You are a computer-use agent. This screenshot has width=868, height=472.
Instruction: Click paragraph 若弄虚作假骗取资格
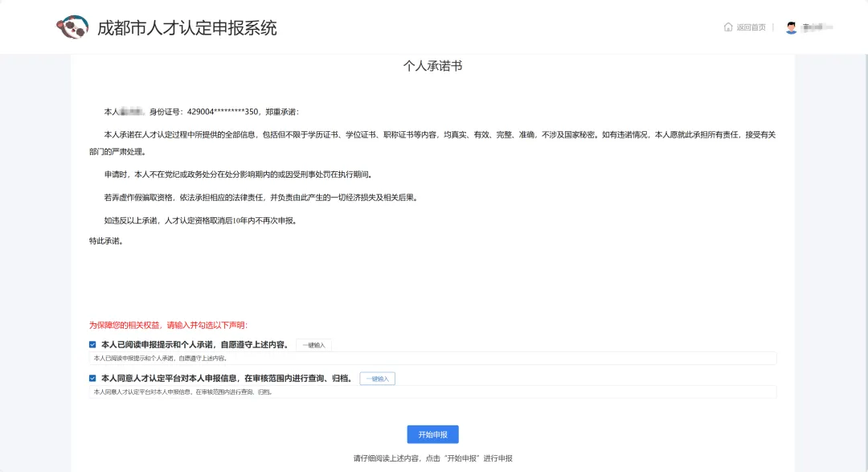click(260, 198)
